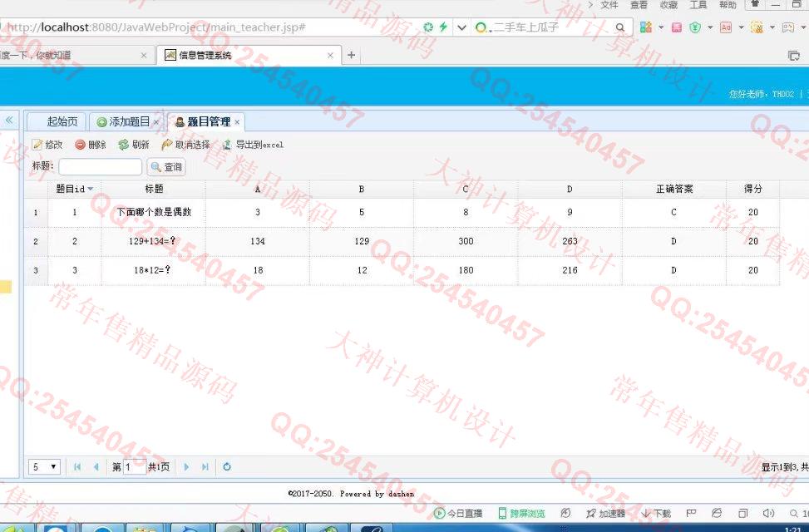Click the page number input field

tap(134, 467)
